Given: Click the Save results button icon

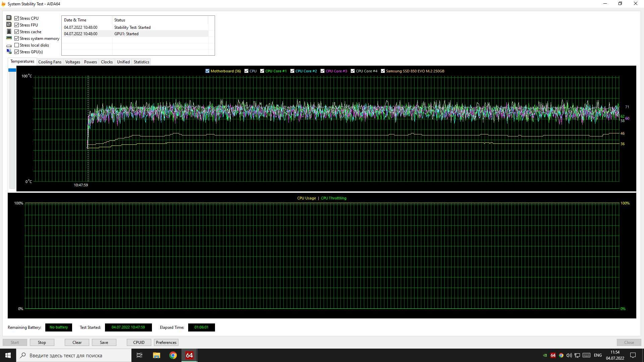Looking at the screenshot, I should 104,342.
